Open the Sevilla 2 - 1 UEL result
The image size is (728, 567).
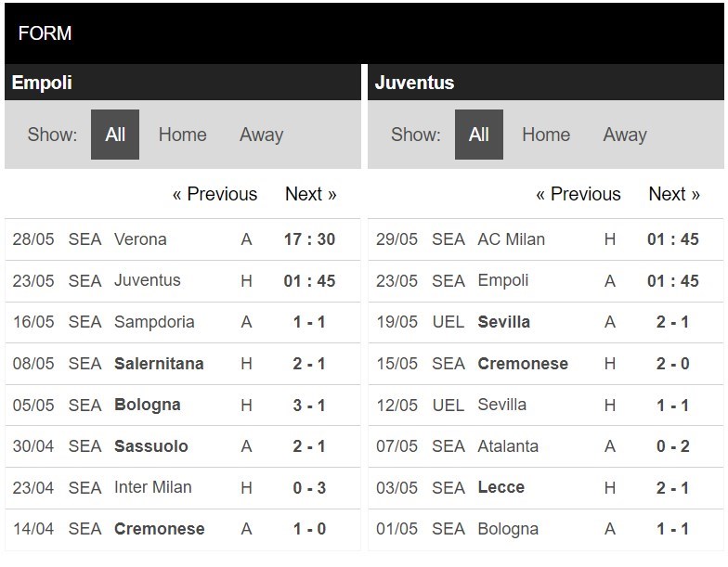[546, 322]
